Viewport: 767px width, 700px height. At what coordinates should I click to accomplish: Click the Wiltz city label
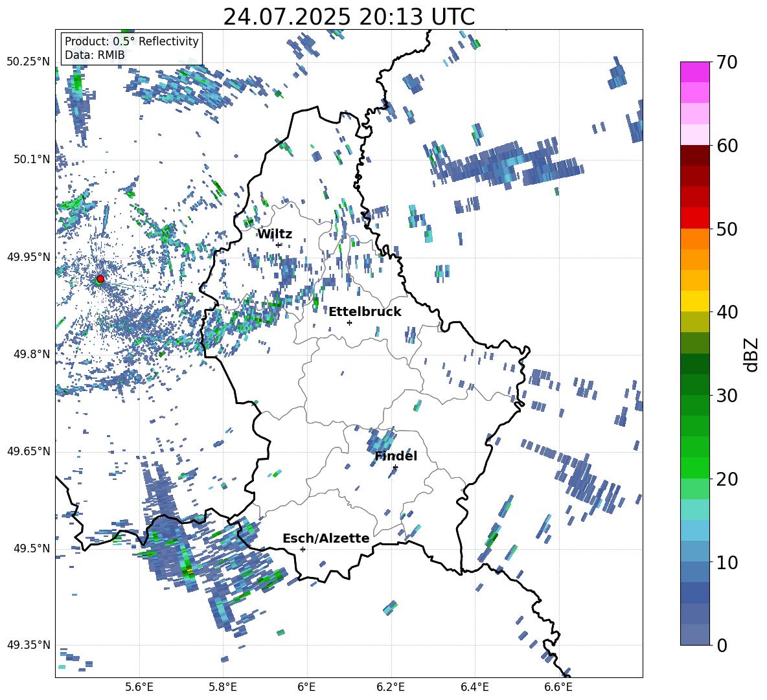pos(275,234)
